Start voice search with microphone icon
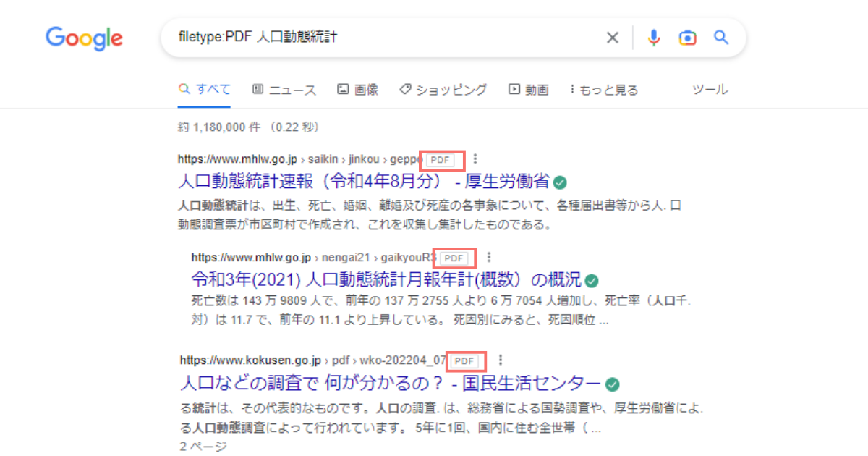This screenshot has height=456, width=868. pyautogui.click(x=654, y=38)
